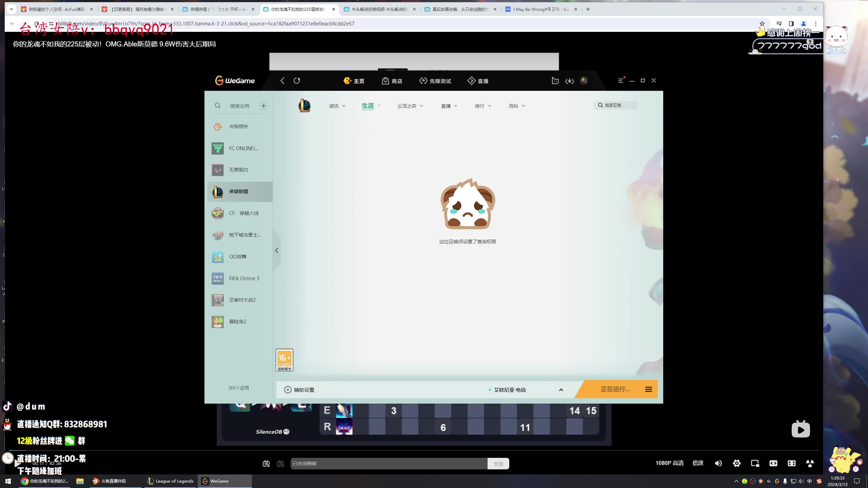868x488 pixels.
Task: Open the WeGame 商店 store tab
Action: coord(392,81)
